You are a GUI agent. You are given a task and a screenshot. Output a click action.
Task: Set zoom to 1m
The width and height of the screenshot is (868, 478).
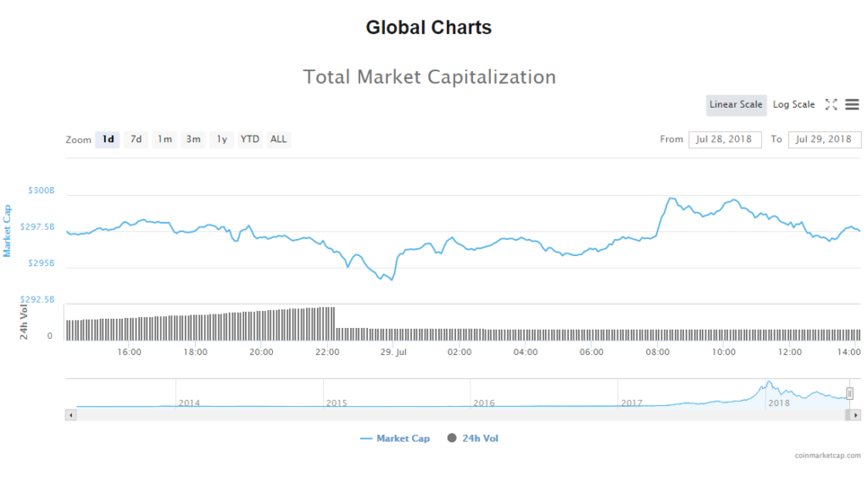(x=164, y=140)
